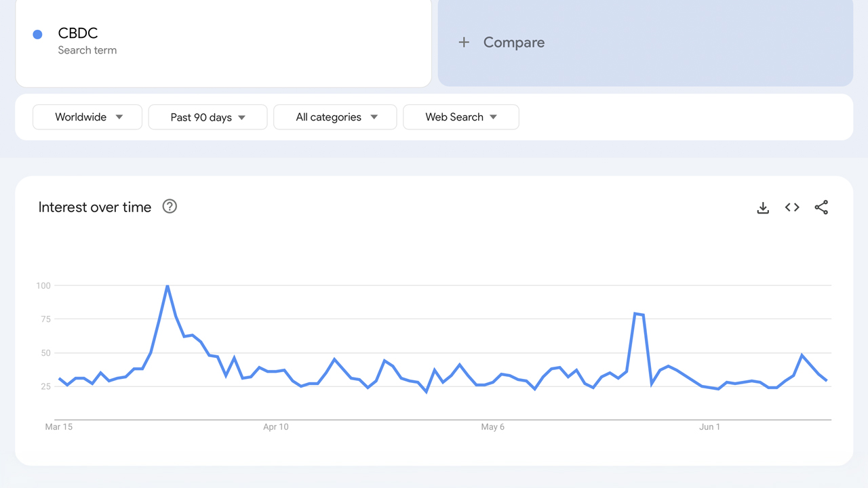Image resolution: width=868 pixels, height=488 pixels.
Task: Click the embed code icon
Action: [x=792, y=207]
